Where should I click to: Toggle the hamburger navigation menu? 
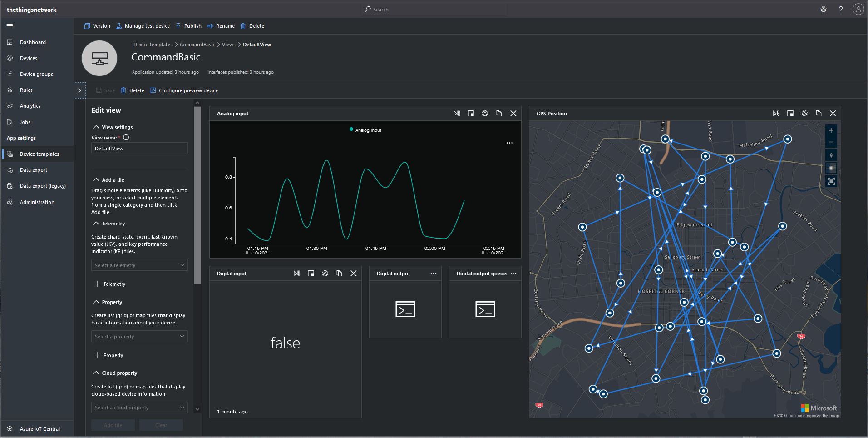[10, 26]
